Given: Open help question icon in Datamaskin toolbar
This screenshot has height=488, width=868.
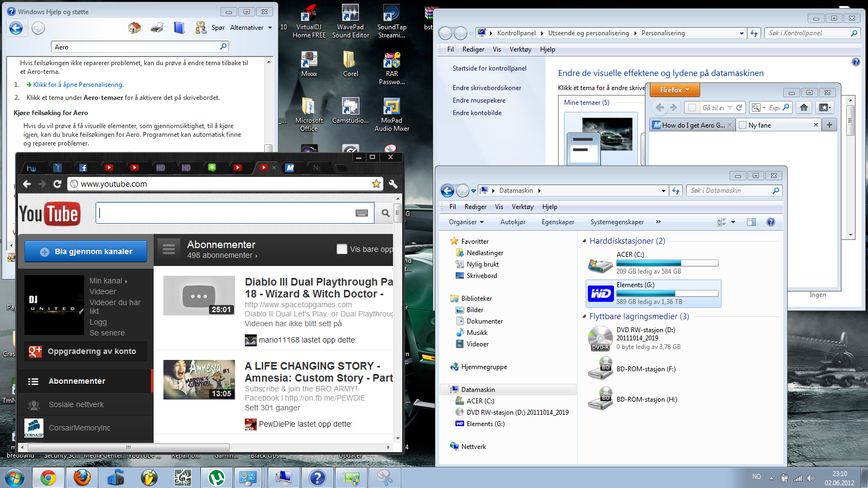Looking at the screenshot, I should point(770,222).
